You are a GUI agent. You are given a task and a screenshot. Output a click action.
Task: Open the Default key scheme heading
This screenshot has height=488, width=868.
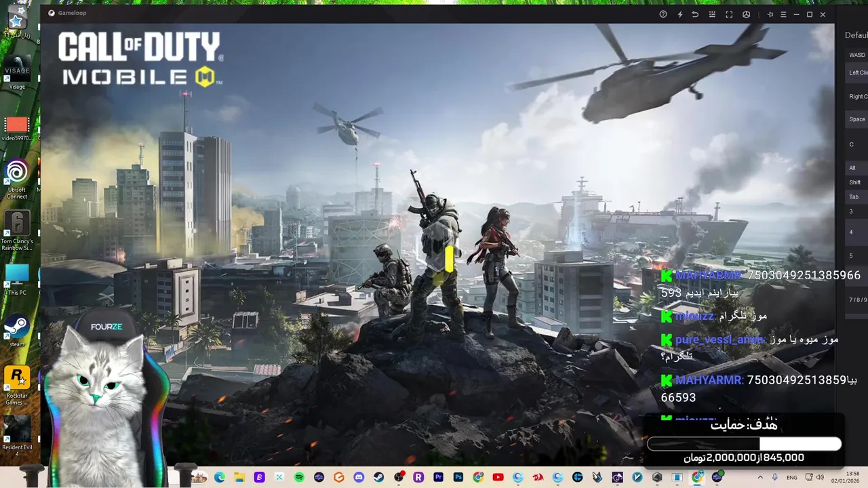click(856, 35)
